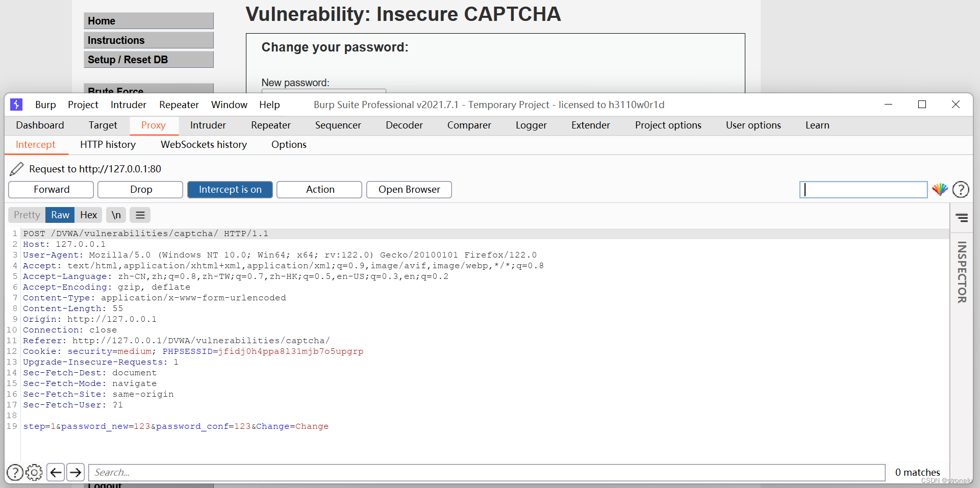The image size is (980, 488).
Task: Switch to the Dashboard tab
Action: pyautogui.click(x=40, y=125)
